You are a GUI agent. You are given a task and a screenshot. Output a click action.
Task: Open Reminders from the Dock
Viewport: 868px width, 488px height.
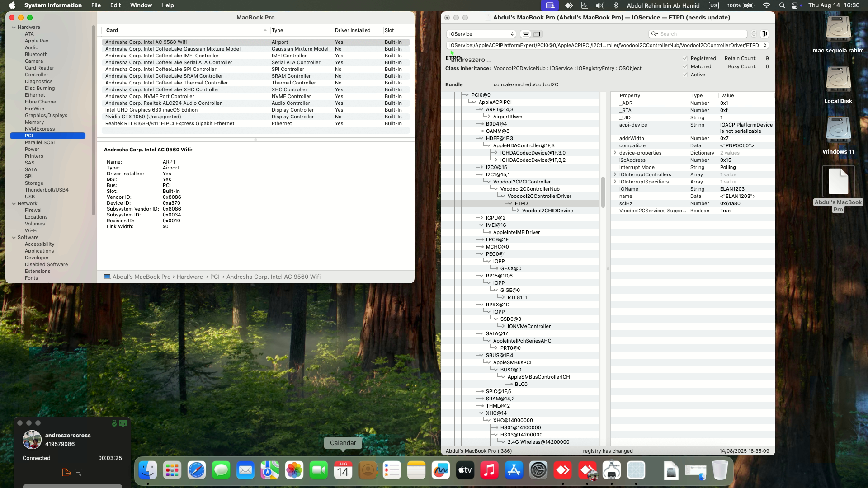[x=392, y=470]
